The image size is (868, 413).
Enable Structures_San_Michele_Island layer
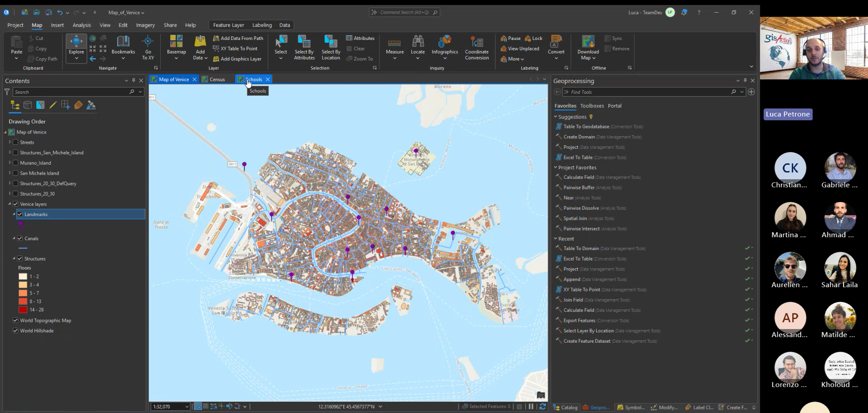pos(15,152)
